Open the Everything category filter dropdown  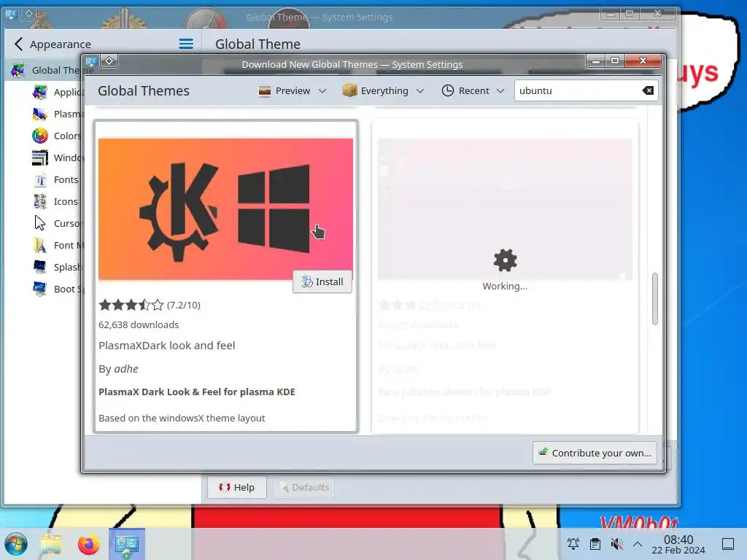[383, 90]
